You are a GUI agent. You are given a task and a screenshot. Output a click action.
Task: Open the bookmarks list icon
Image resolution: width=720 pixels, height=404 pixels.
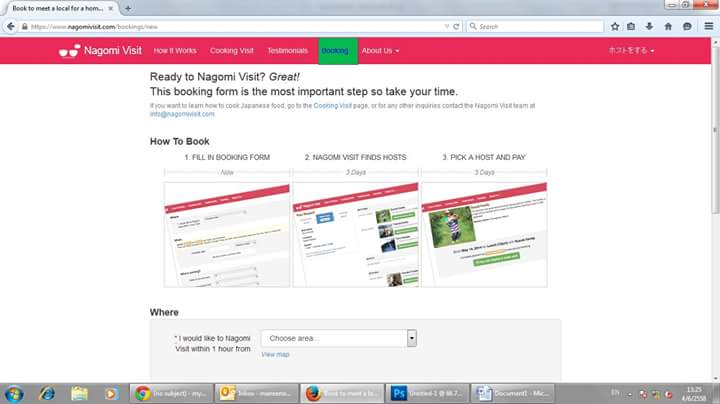click(x=631, y=27)
